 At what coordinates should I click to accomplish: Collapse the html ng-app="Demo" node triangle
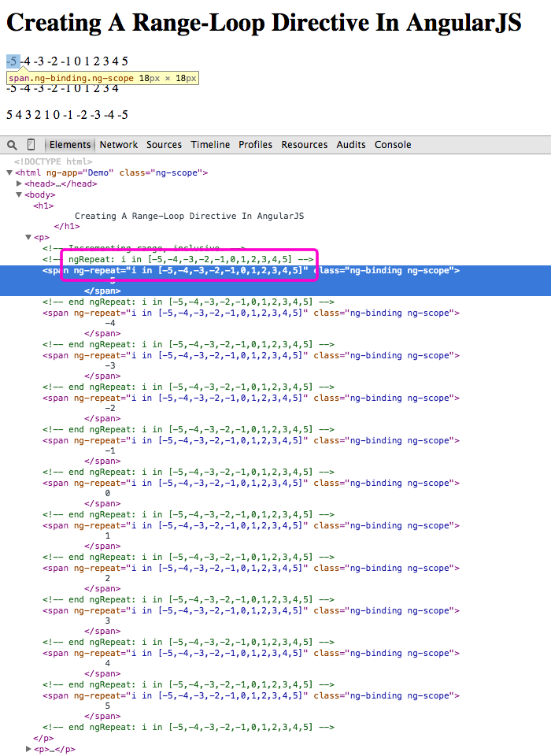click(x=9, y=172)
